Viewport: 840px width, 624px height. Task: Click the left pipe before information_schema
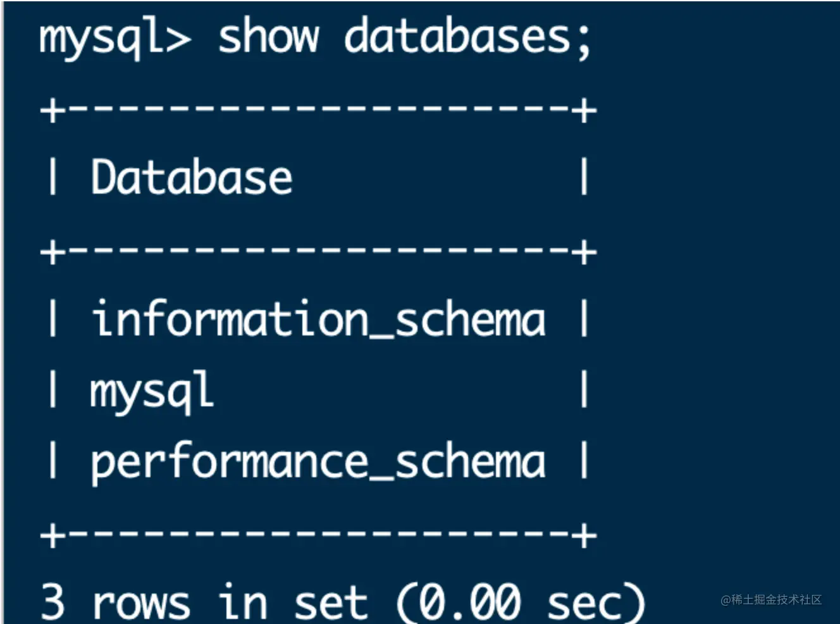53,319
